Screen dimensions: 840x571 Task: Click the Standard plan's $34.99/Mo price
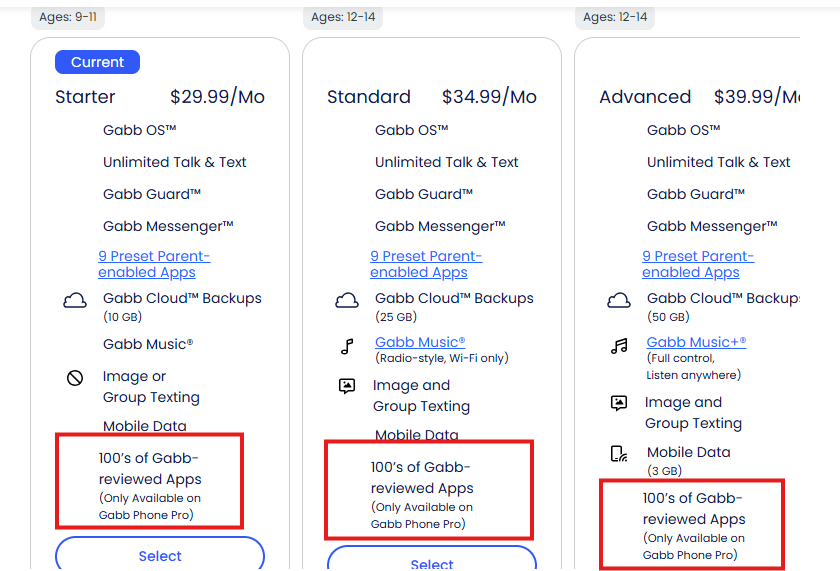pyautogui.click(x=489, y=97)
